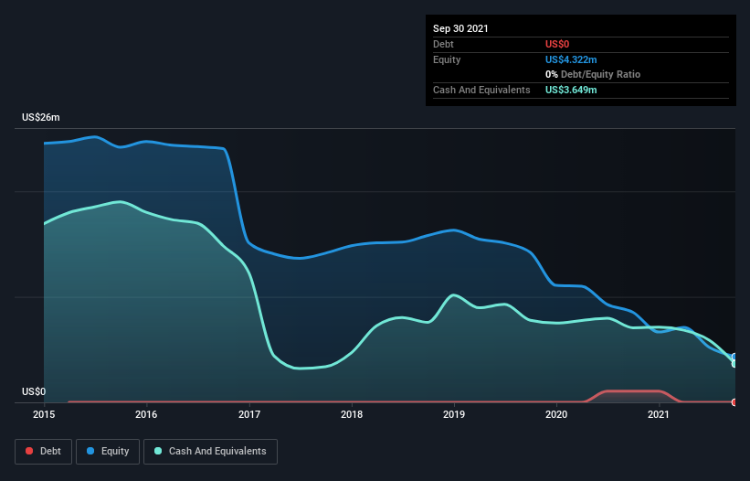750x481 pixels.
Task: Select the Debt/Equity Ratio tooltip row
Action: pyautogui.click(x=593, y=75)
